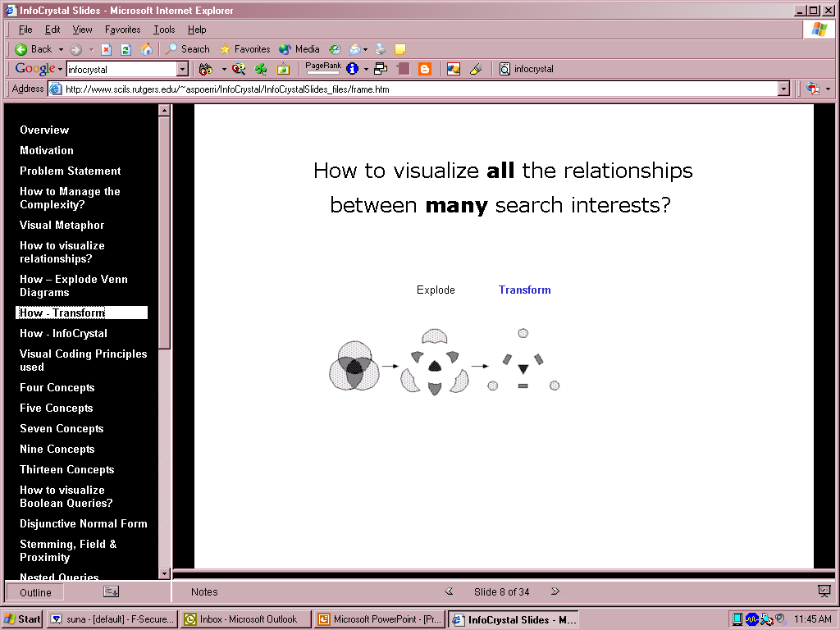840x630 pixels.
Task: Expand the Google search box dropdown
Action: [182, 70]
